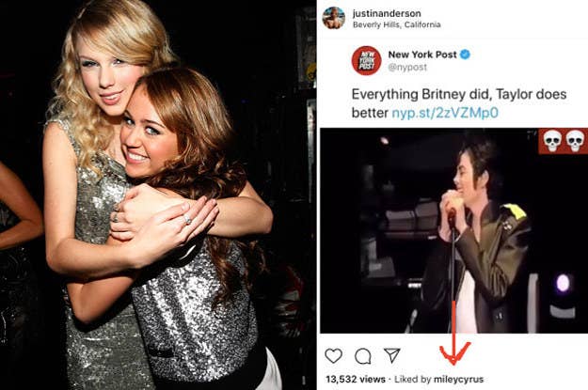This screenshot has width=588, height=390.
Task: Tap the first skull emoji on video
Action: [x=552, y=141]
